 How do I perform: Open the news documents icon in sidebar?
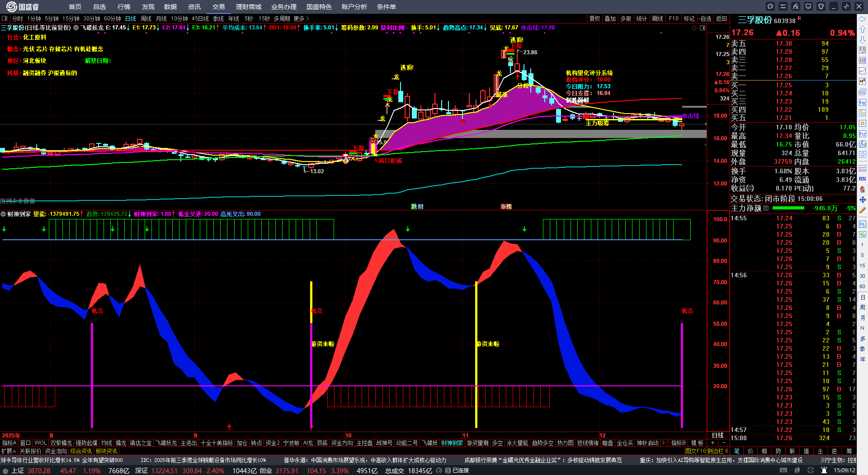(x=863, y=92)
